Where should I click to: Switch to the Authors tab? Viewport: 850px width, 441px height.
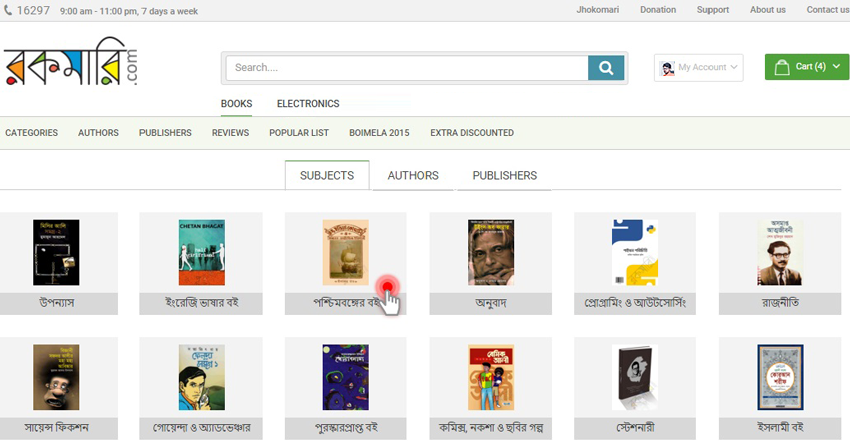pyautogui.click(x=413, y=175)
